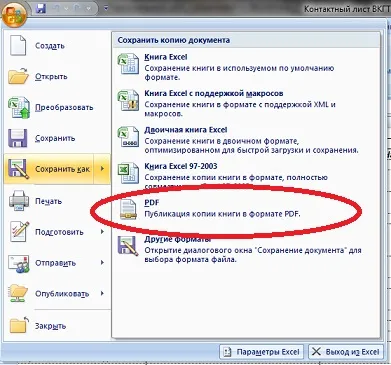Click the envelope icon beside Отправить
Image resolution: width=391 pixels, height=365 pixels.
coord(19,263)
